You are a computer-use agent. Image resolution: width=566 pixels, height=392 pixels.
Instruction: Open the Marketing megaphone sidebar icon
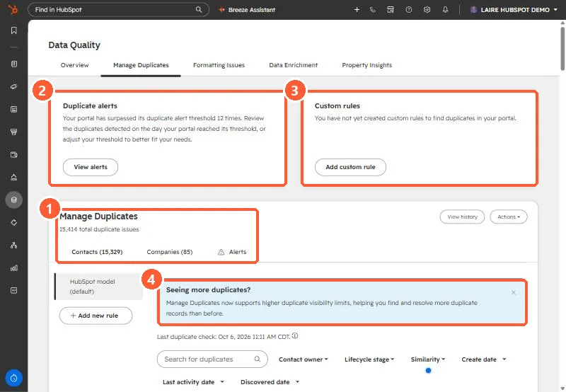(13, 86)
